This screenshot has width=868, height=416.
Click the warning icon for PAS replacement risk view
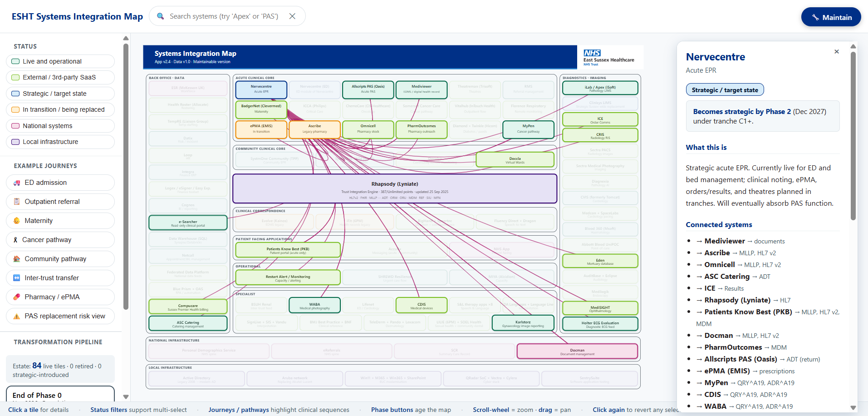click(x=17, y=316)
